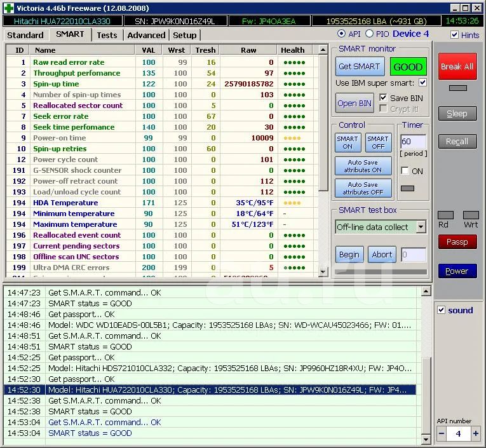Decrease API number with minus button

pyautogui.click(x=442, y=433)
